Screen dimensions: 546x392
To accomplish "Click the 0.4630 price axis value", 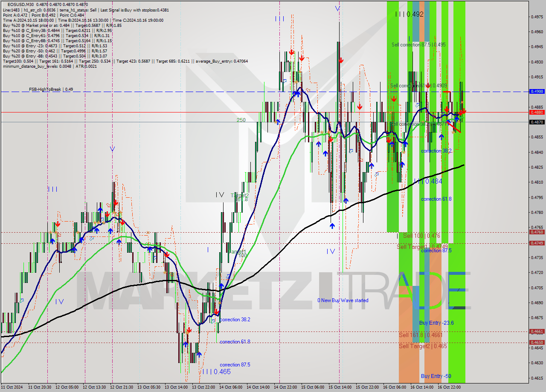I will click(x=536, y=363).
